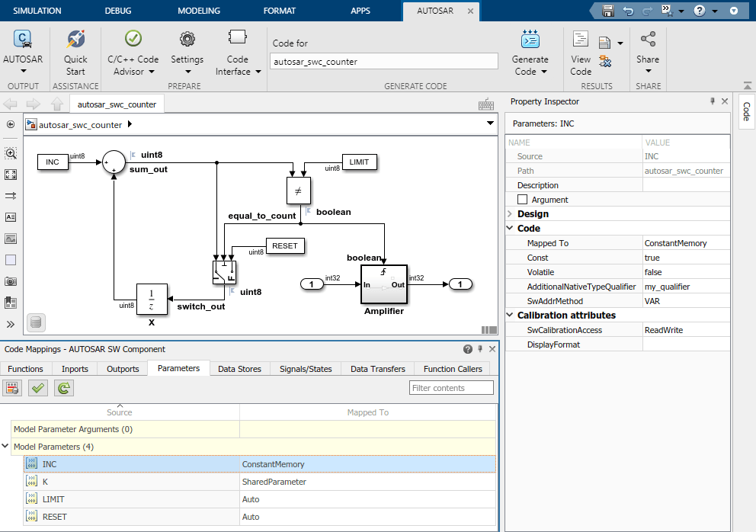Click the Generate Code icon

[530, 39]
